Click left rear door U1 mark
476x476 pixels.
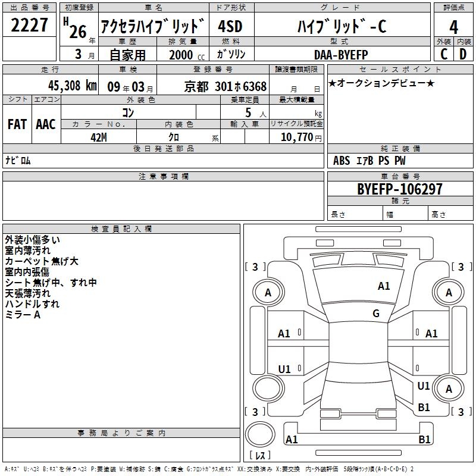284,369
